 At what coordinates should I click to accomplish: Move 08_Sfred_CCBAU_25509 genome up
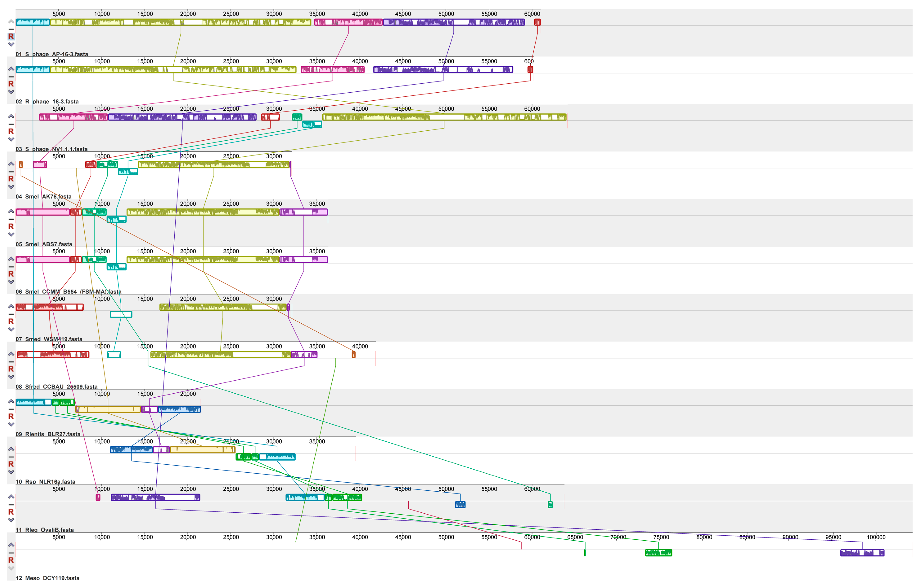pos(11,354)
